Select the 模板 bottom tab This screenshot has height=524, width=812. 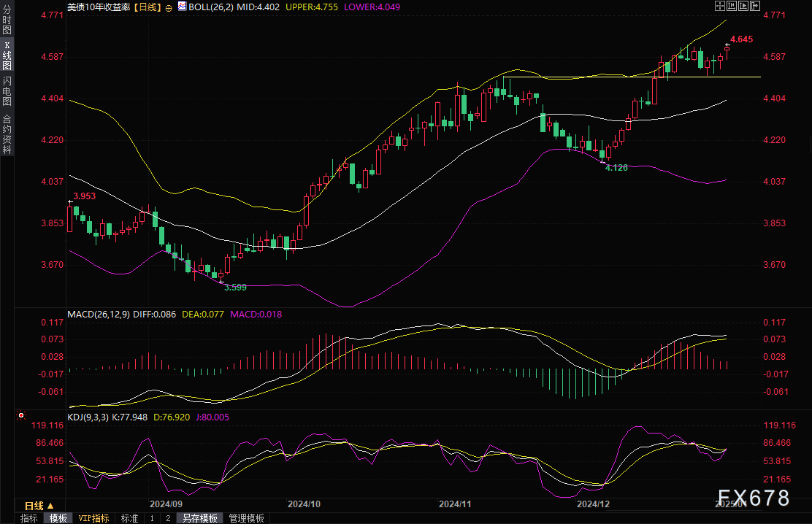click(x=58, y=518)
